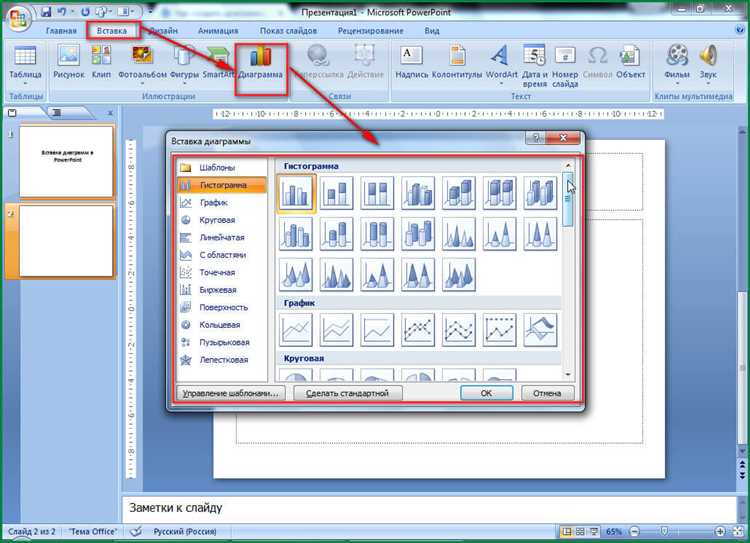Choose the Лепестковая chart category
750x543 pixels.
pyautogui.click(x=222, y=360)
